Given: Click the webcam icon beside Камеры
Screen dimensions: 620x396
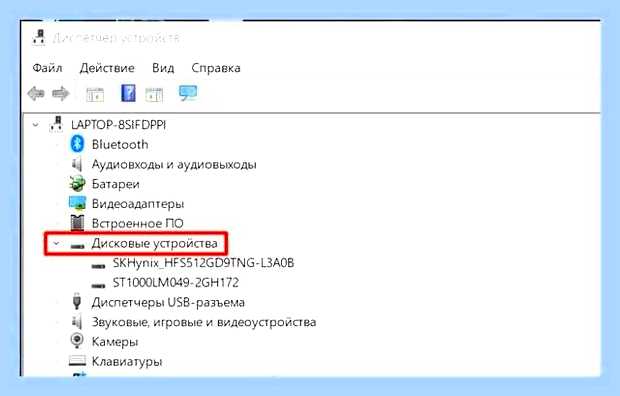Looking at the screenshot, I should (x=77, y=341).
